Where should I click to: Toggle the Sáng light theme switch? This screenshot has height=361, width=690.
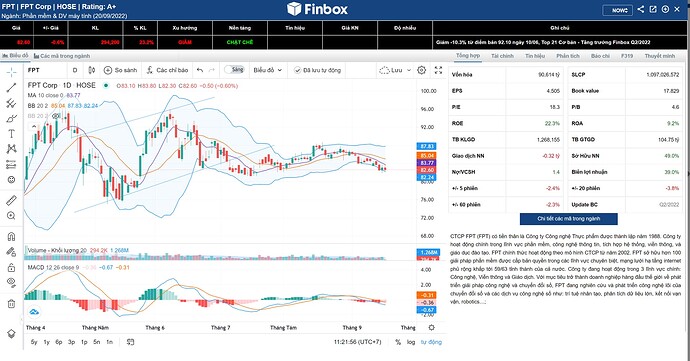coord(234,70)
